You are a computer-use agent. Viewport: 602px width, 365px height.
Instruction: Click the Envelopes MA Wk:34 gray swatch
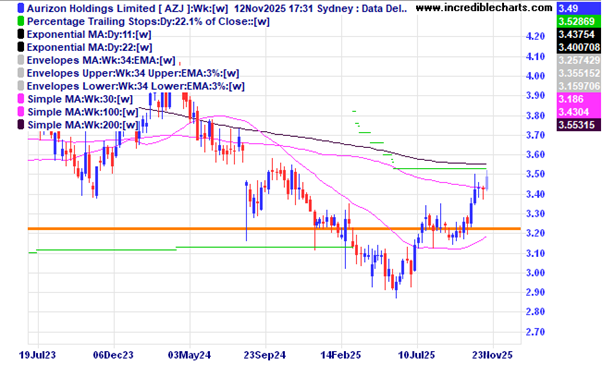click(x=21, y=60)
